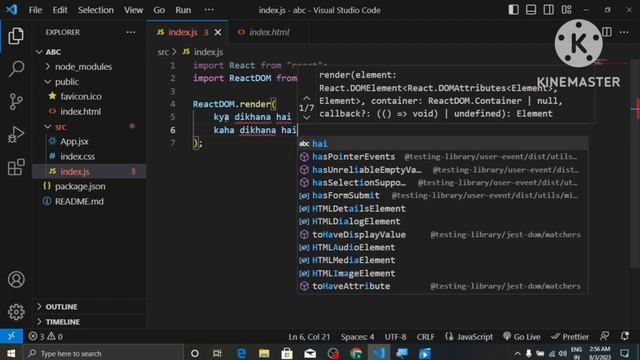Open App.jsx in explorer

[74, 142]
